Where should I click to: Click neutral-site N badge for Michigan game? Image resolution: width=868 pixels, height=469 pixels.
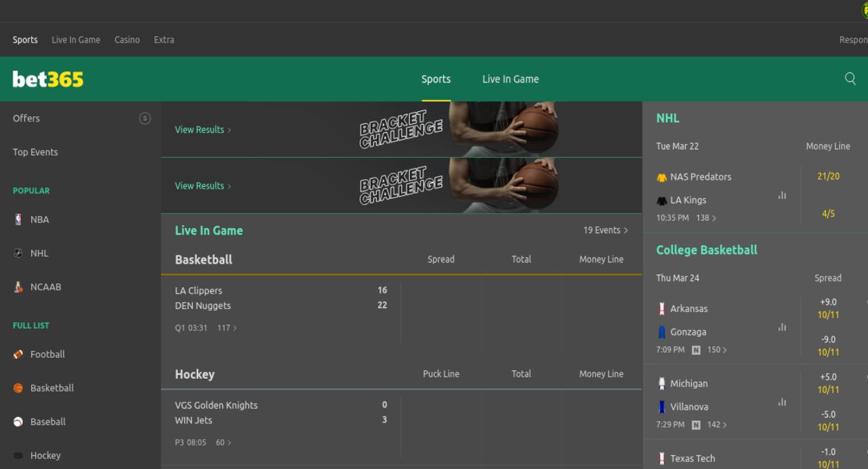[696, 425]
